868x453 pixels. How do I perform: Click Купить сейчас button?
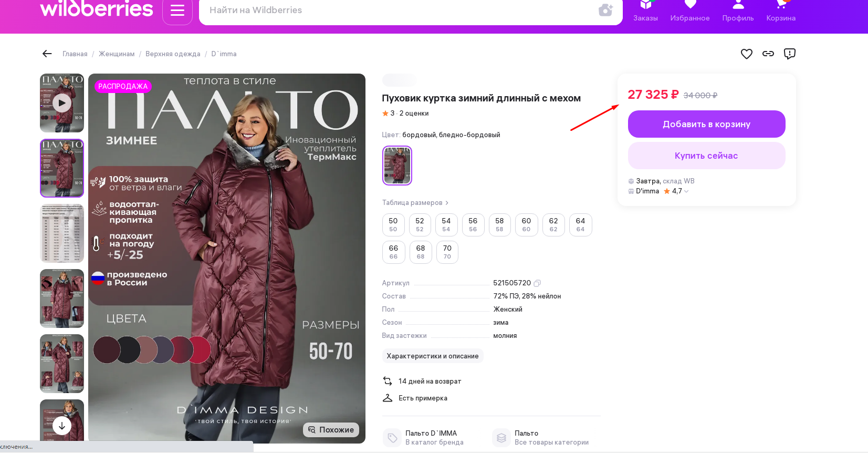[706, 156]
